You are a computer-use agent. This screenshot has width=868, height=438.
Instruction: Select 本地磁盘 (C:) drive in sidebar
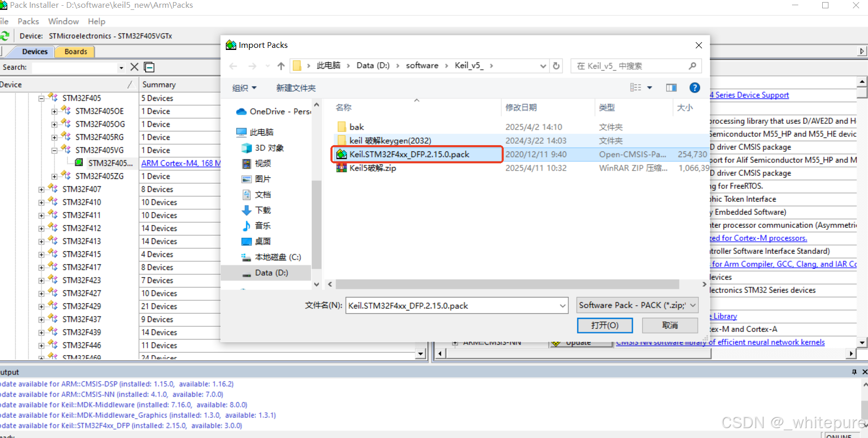271,257
